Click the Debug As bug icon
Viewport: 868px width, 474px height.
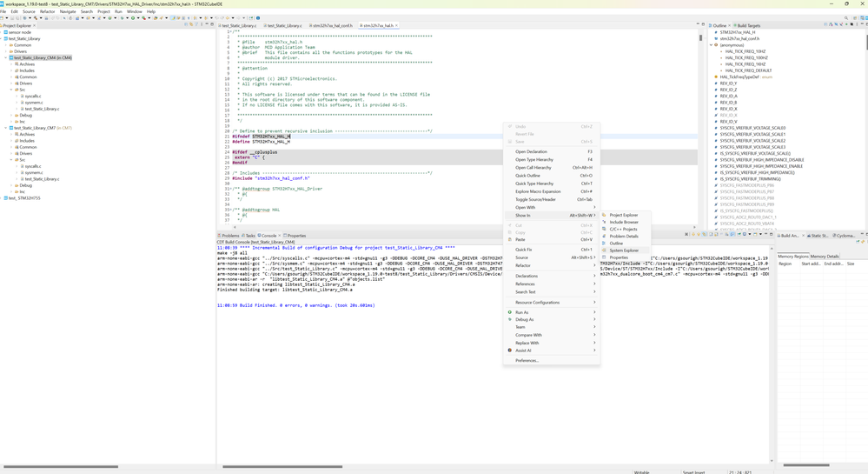[x=510, y=319]
